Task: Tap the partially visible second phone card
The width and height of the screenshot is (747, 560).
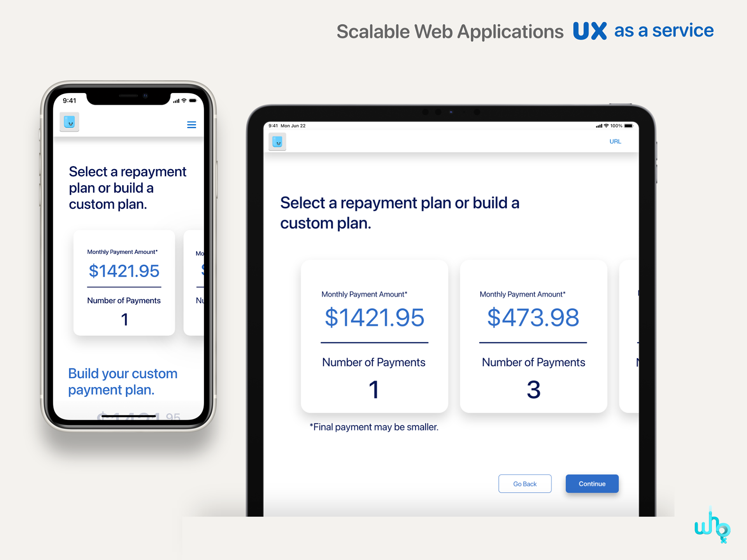Action: click(x=194, y=283)
